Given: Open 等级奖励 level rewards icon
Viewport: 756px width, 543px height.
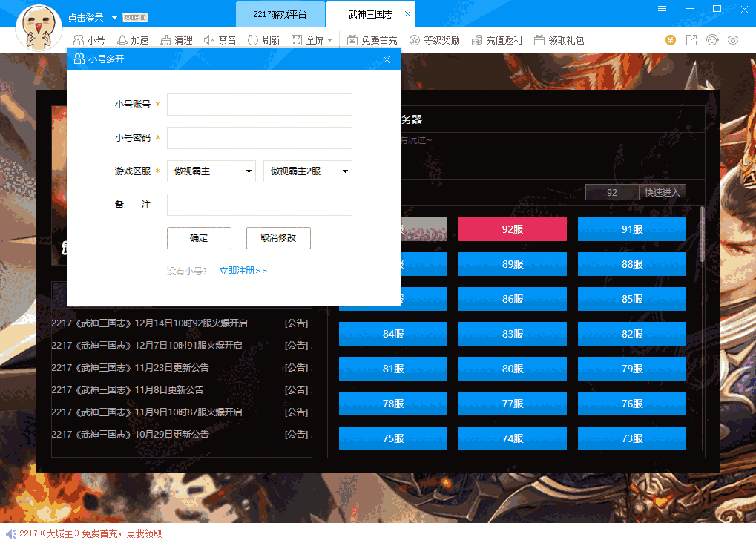Looking at the screenshot, I should [415, 40].
